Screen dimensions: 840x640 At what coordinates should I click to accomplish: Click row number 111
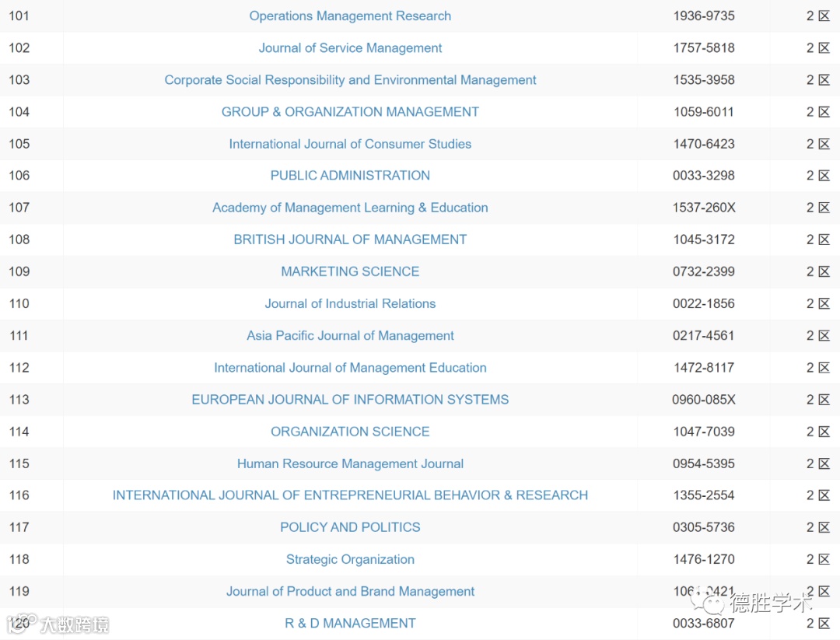pos(19,336)
